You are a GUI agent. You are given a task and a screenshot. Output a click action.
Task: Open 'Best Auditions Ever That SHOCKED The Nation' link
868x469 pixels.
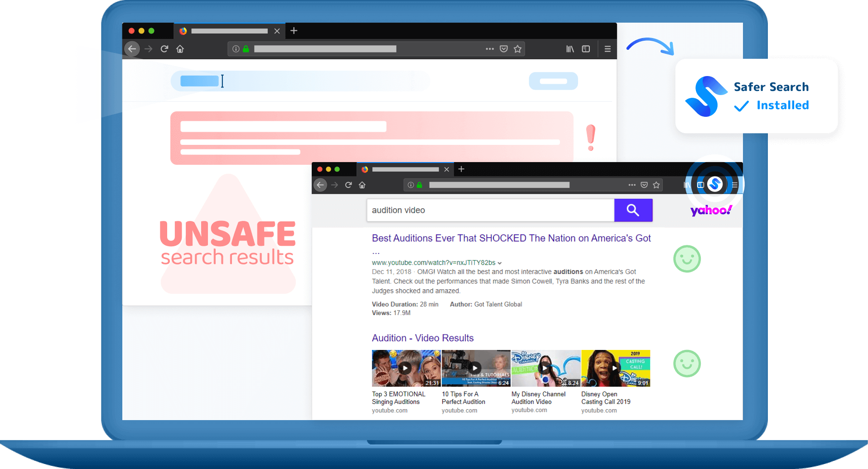(x=511, y=238)
